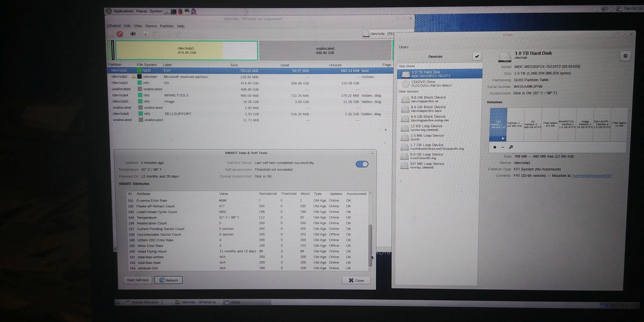
Task: Open the System menu in top panel
Action: [156, 11]
